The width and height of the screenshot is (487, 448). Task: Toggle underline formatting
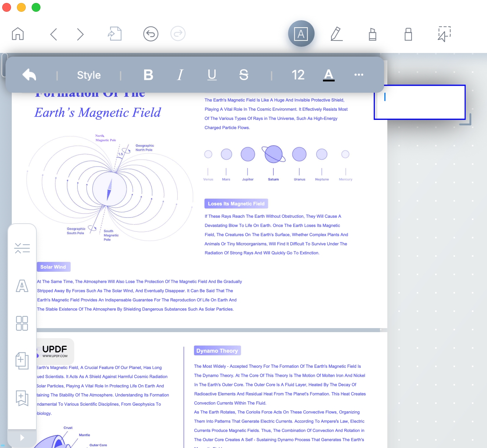pyautogui.click(x=212, y=75)
